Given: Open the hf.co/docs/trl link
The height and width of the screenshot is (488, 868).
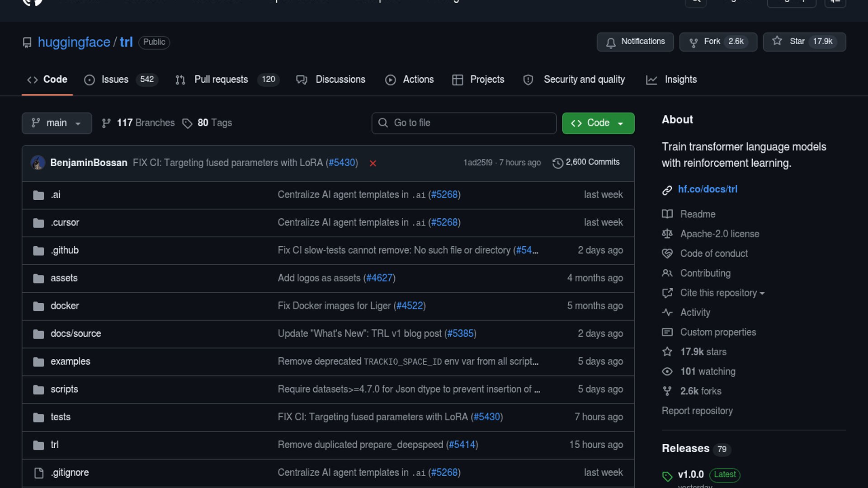Looking at the screenshot, I should (708, 189).
